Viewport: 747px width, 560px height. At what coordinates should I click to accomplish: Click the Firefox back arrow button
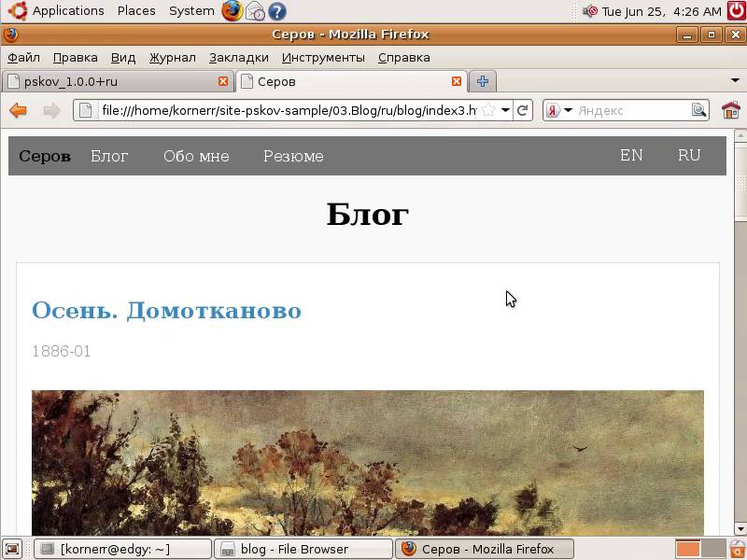coord(18,110)
